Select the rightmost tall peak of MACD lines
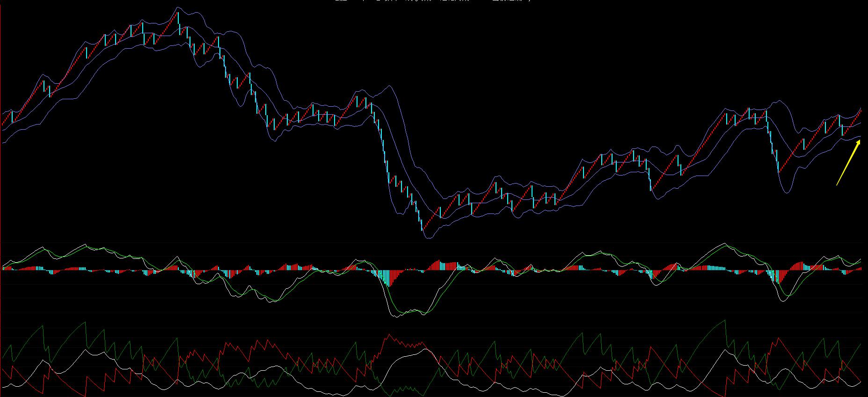This screenshot has width=868, height=397. pos(724,244)
